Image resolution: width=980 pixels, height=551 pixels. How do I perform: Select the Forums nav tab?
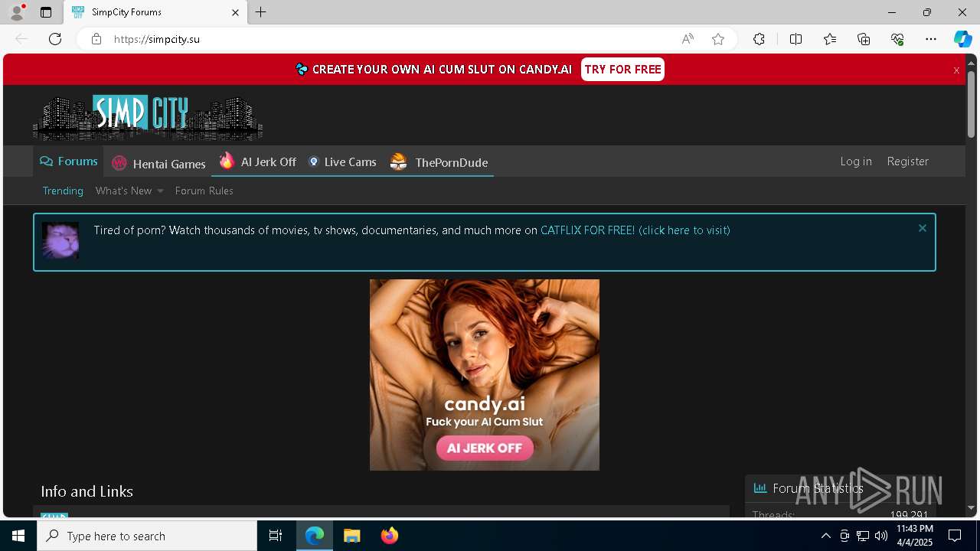(69, 161)
